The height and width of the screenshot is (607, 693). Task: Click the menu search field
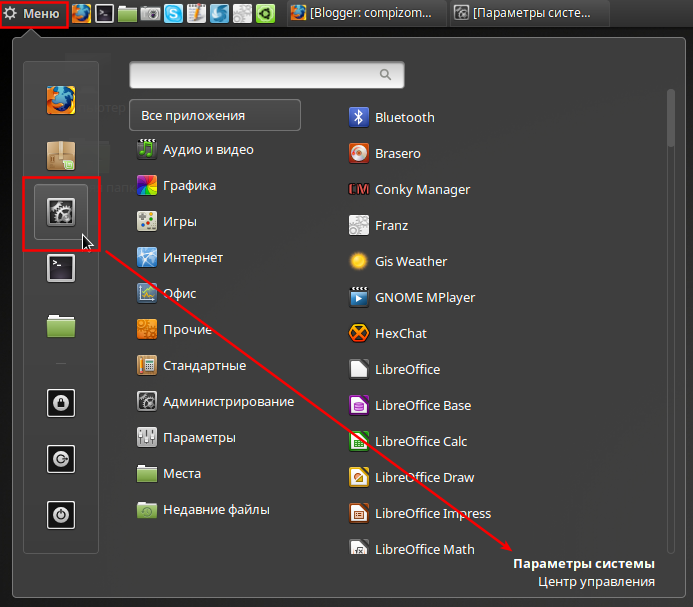[x=267, y=75]
